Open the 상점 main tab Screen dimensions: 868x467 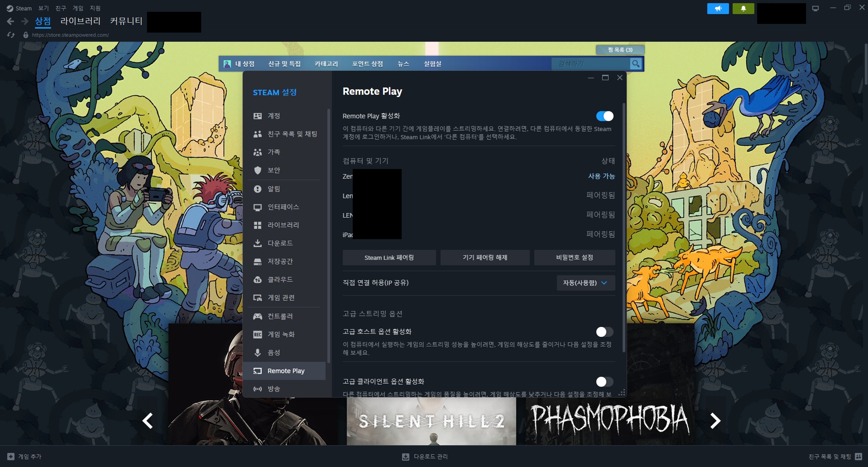(43, 21)
